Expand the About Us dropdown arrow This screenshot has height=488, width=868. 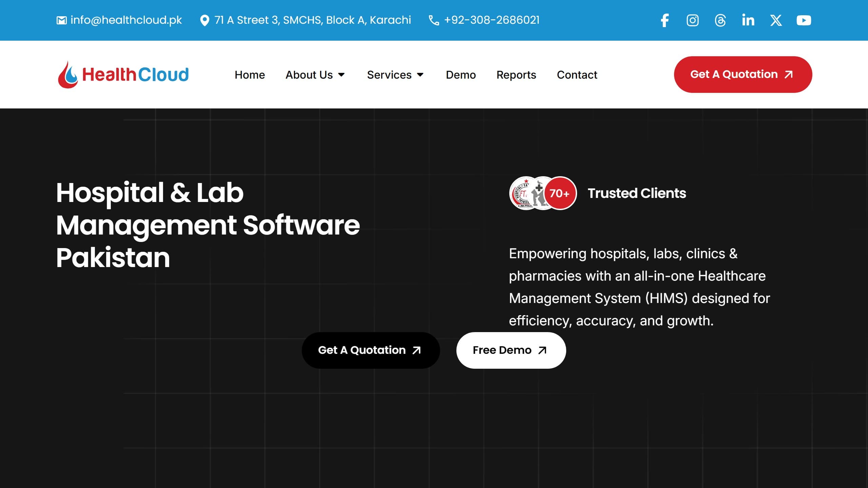(341, 75)
